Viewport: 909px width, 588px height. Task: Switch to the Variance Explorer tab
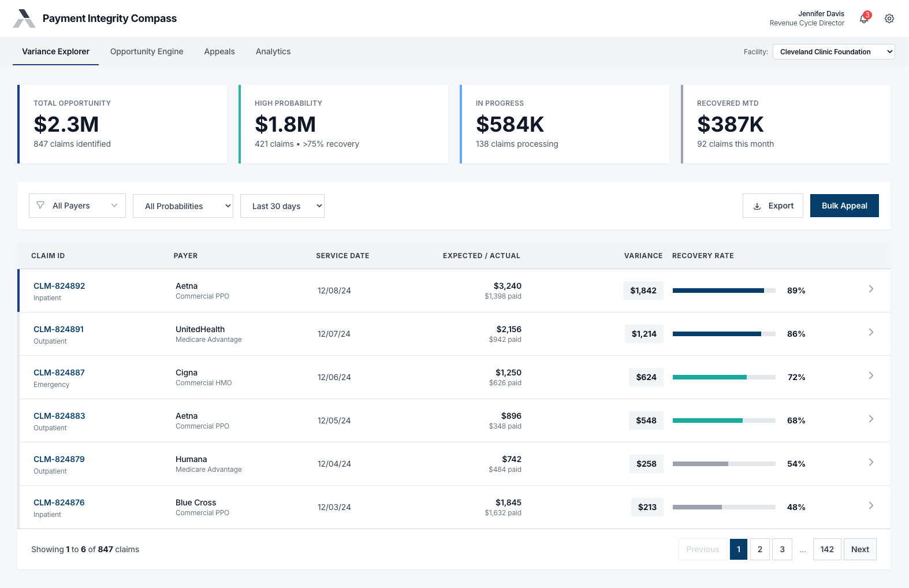point(55,51)
